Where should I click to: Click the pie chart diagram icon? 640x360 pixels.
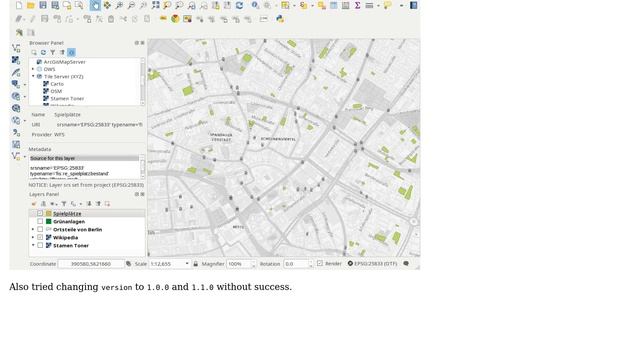[x=175, y=19]
